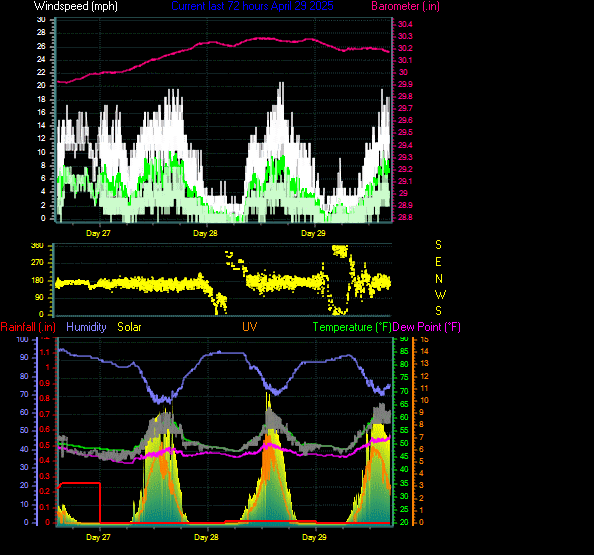Image resolution: width=594 pixels, height=555 pixels.
Task: Click the 'E' compass direction letter
Action: coord(438,262)
